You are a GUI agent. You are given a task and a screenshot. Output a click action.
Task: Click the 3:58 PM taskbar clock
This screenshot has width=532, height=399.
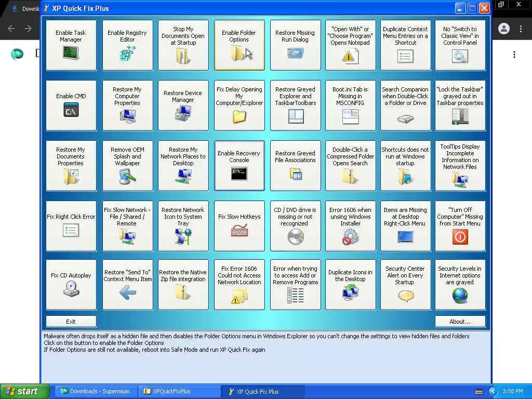click(513, 391)
